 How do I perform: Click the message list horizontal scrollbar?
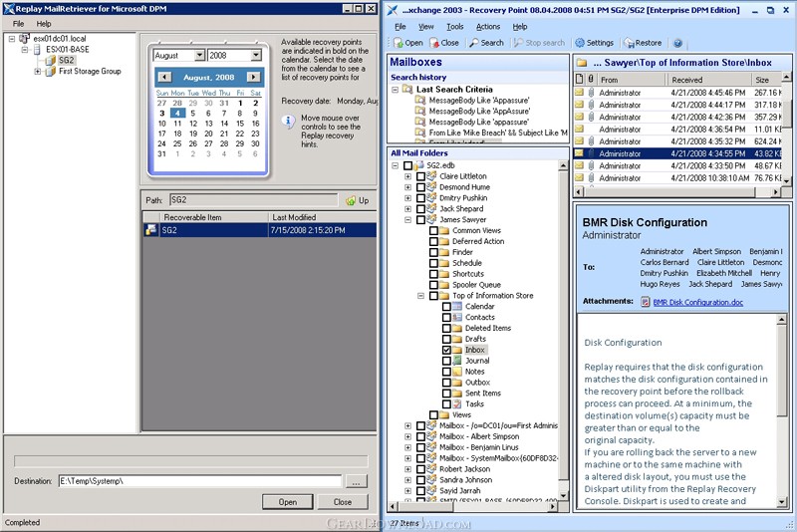[x=677, y=192]
